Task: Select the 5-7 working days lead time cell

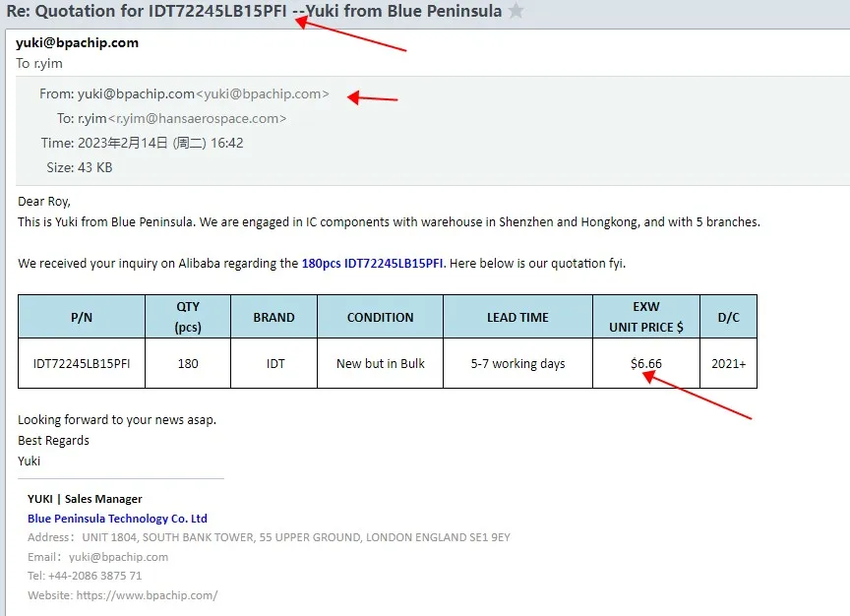Action: point(517,362)
